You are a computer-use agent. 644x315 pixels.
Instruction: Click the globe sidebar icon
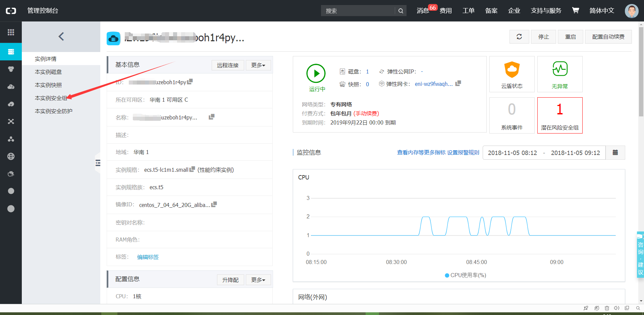[11, 156]
